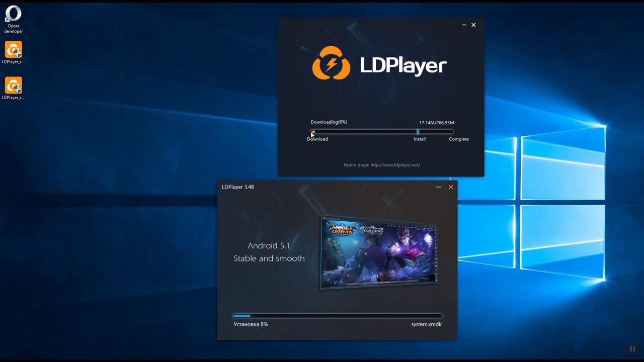Click the download progress bar
Image resolution: width=644 pixels, height=362 pixels.
(x=382, y=132)
